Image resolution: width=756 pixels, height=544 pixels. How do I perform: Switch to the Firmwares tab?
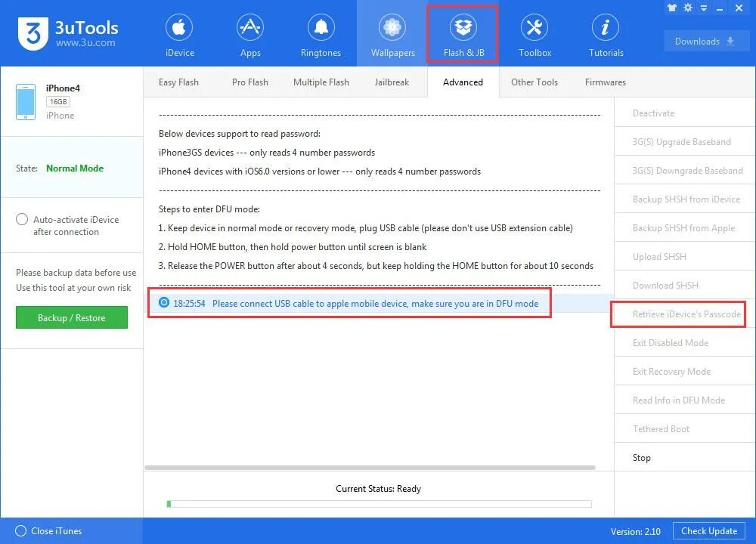(x=605, y=82)
